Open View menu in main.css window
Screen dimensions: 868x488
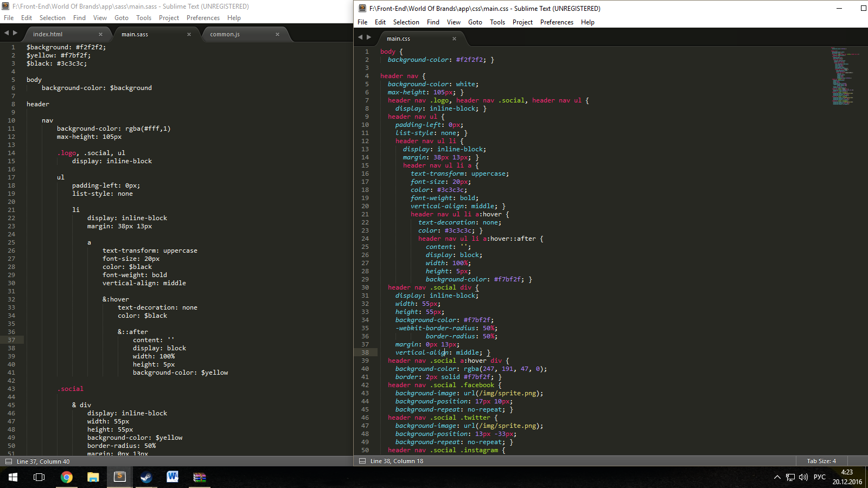(x=454, y=22)
